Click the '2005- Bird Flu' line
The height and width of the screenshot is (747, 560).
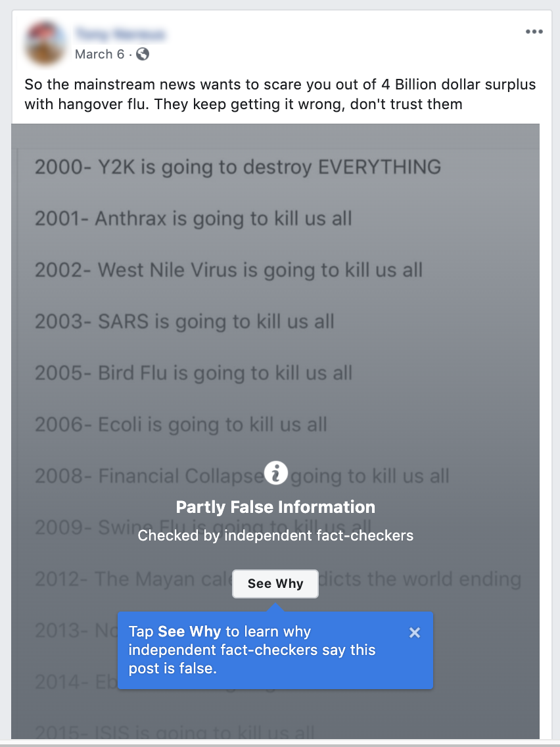click(x=193, y=373)
